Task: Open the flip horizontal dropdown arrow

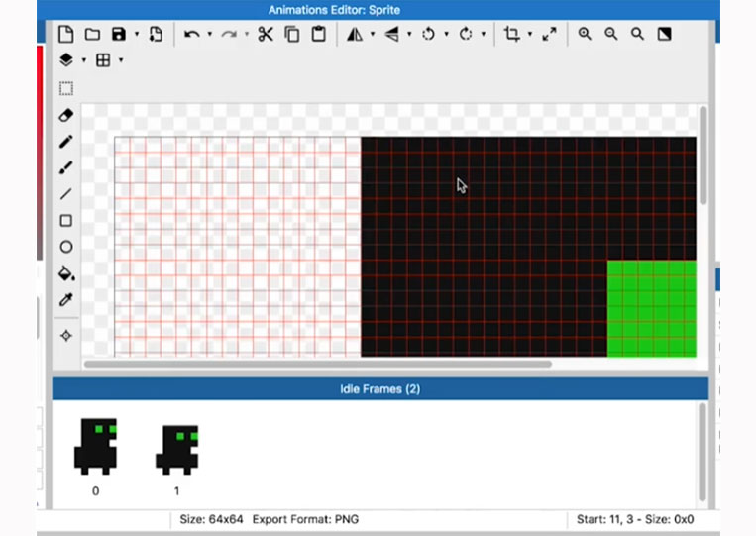Action: 373,35
